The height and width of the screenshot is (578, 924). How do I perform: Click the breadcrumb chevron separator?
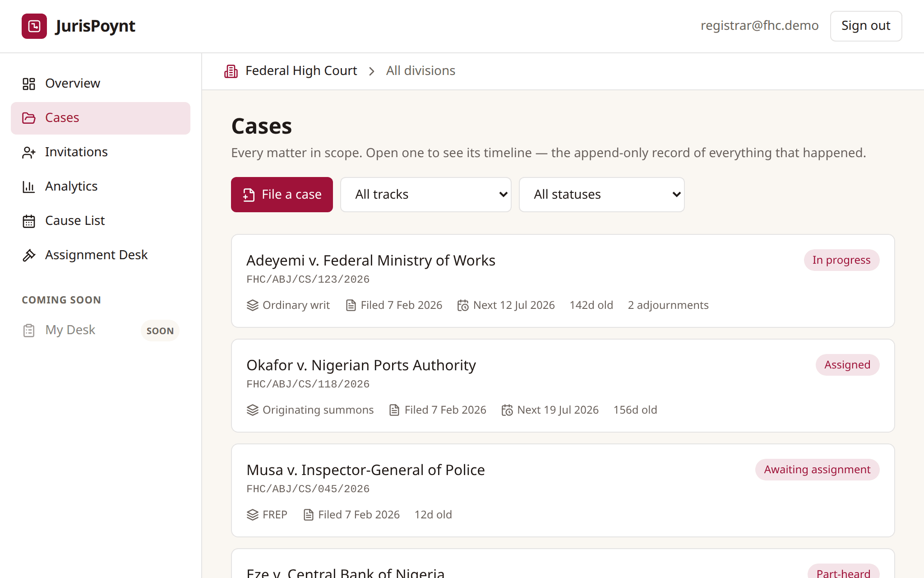click(x=371, y=71)
